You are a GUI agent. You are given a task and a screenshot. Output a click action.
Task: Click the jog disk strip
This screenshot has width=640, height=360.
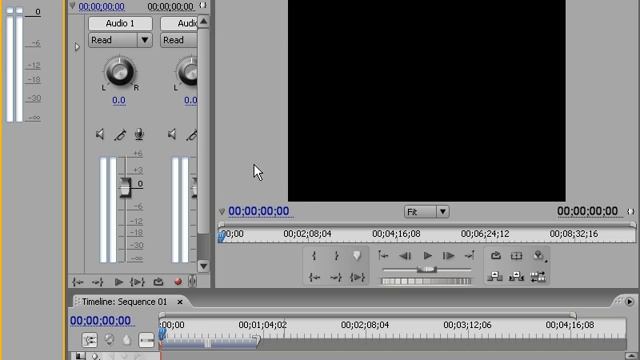click(426, 281)
